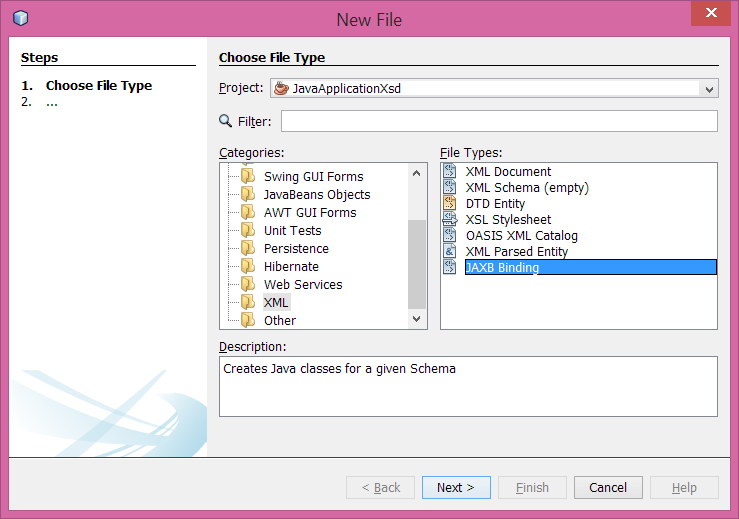
Task: Select JavaBeans Objects category
Action: pos(317,194)
